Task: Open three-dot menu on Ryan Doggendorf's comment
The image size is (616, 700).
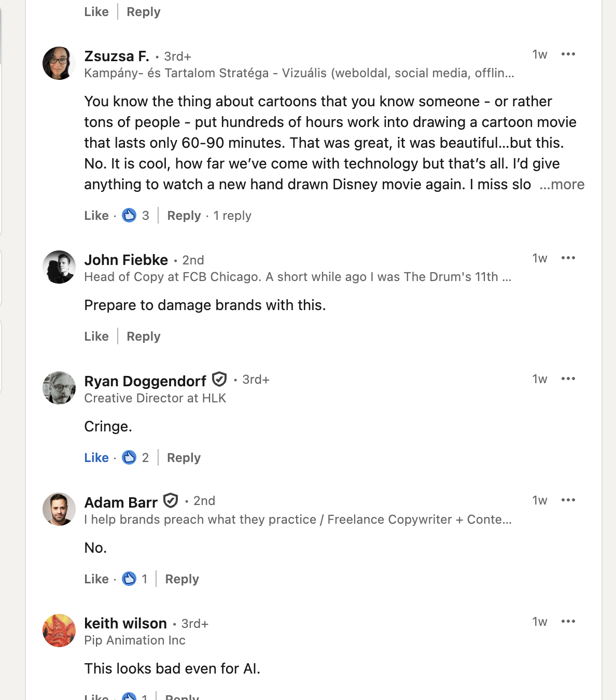Action: 568,379
